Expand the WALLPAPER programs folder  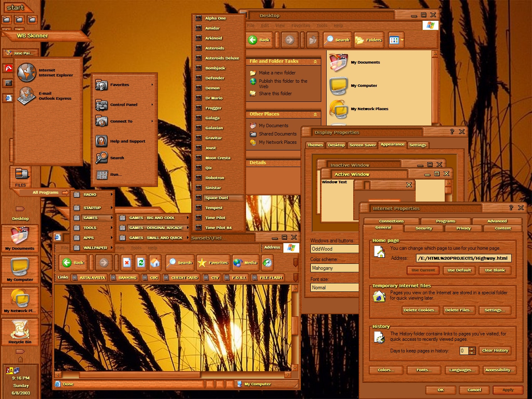(x=92, y=248)
